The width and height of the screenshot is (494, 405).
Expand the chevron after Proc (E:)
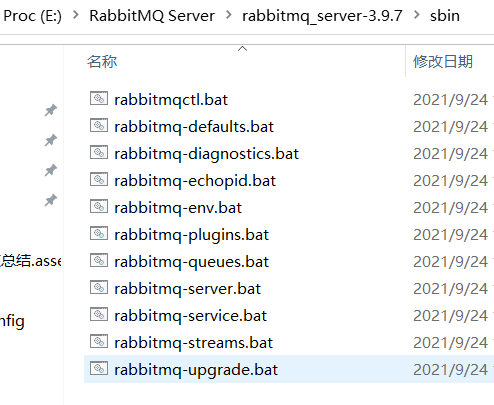pyautogui.click(x=76, y=15)
